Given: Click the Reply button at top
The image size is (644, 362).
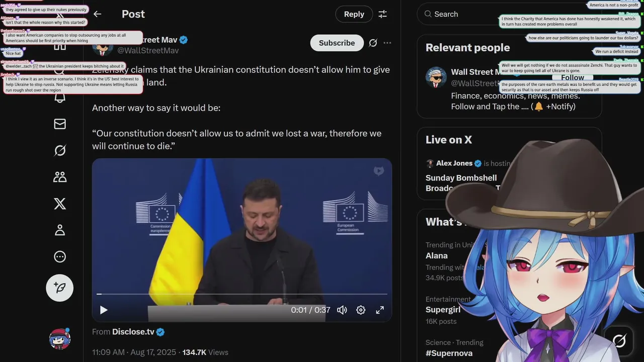Looking at the screenshot, I should 354,14.
